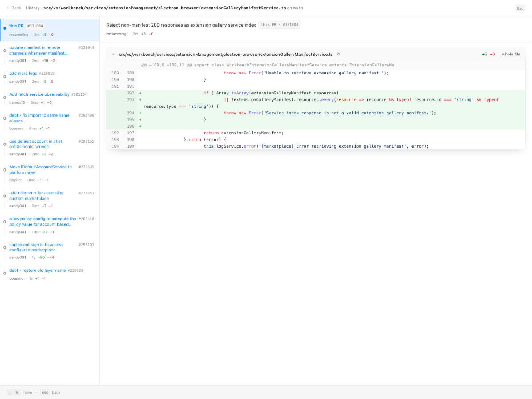Click line 197 'return extensionGalleryManifest;'
The image size is (532, 399).
pyautogui.click(x=316, y=133)
